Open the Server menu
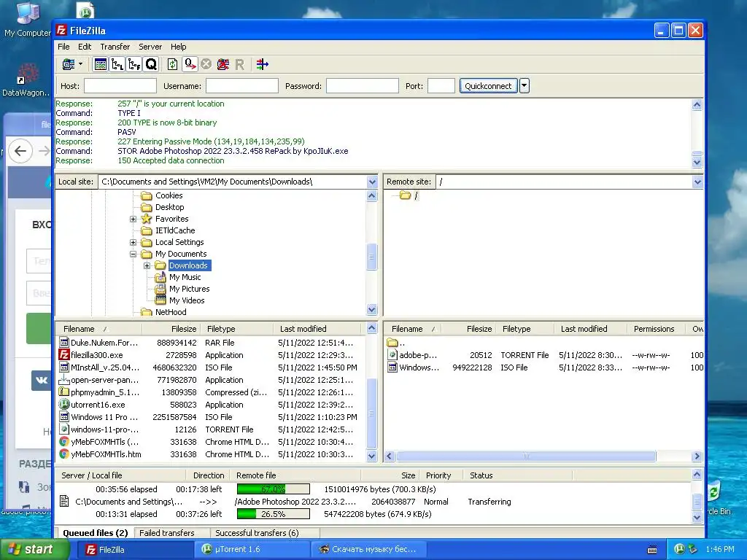This screenshot has width=747, height=560. coord(150,47)
